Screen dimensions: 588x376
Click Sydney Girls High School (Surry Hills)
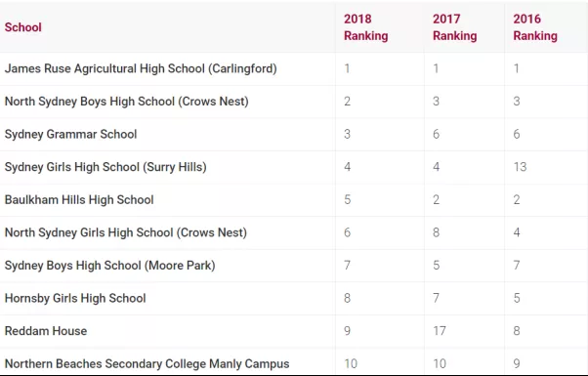point(105,167)
